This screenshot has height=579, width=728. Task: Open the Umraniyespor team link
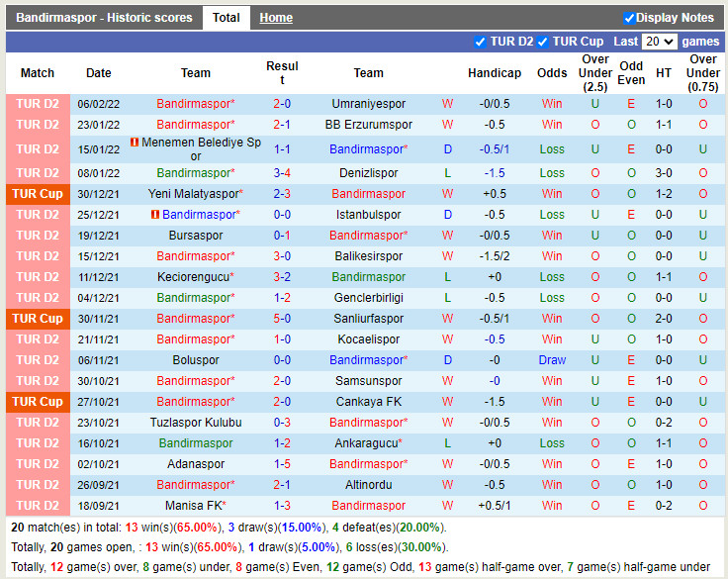tap(368, 104)
